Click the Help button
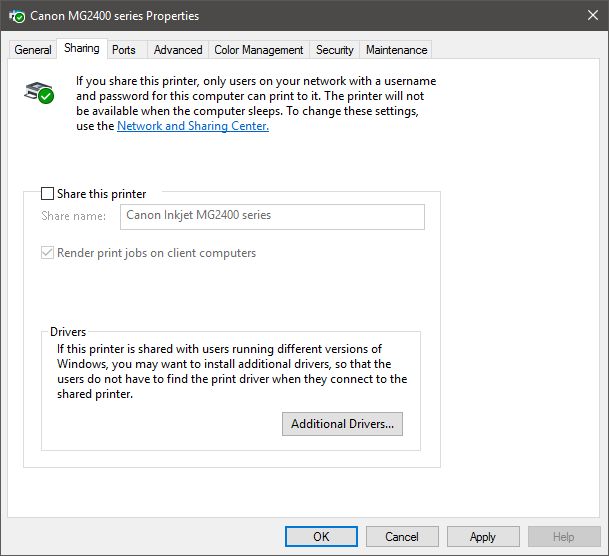This screenshot has width=609, height=556. 564,536
